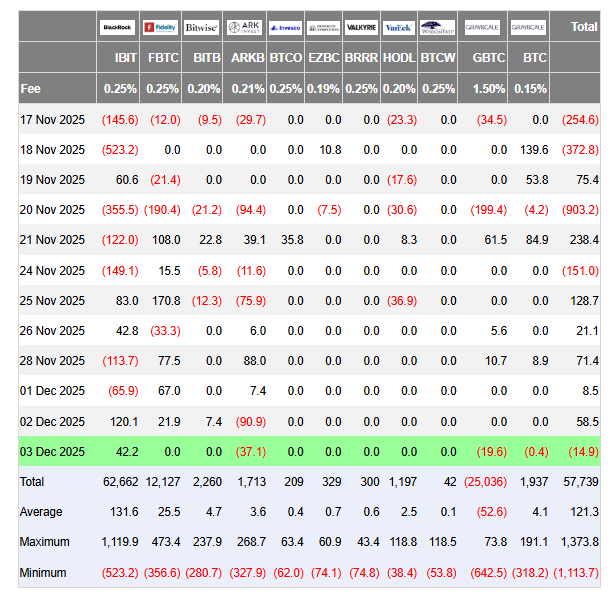Select the VanEck logo above HODL

point(399,27)
